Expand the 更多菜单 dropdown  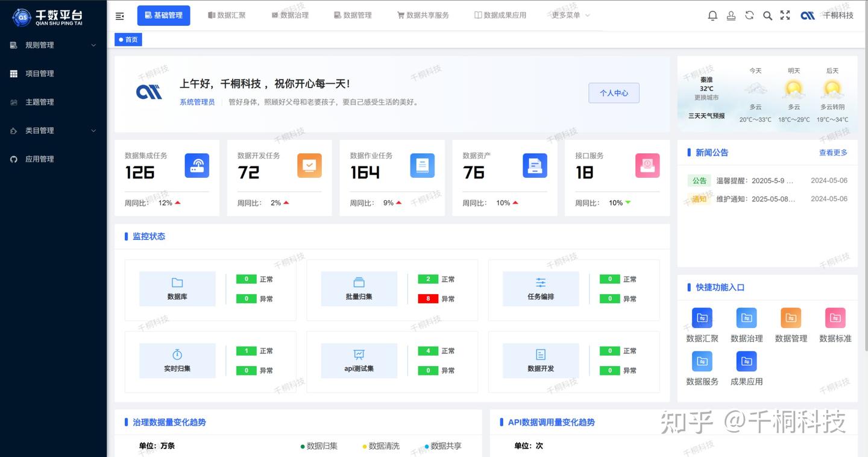point(567,15)
